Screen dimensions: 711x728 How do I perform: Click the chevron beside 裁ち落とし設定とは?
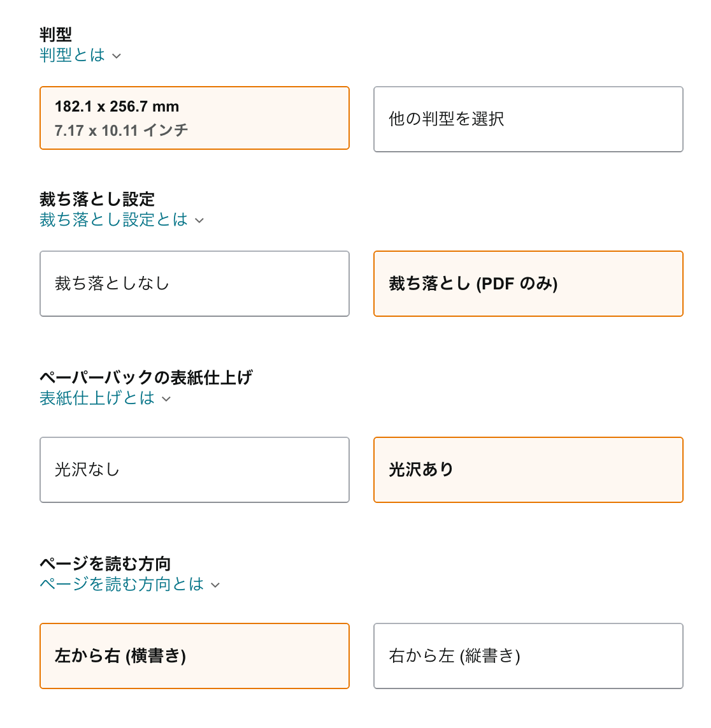click(201, 220)
